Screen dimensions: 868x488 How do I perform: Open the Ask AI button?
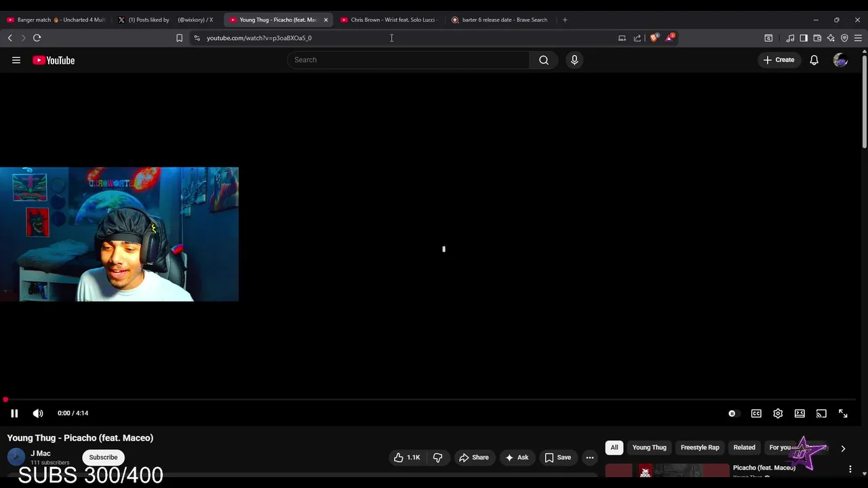(x=517, y=457)
